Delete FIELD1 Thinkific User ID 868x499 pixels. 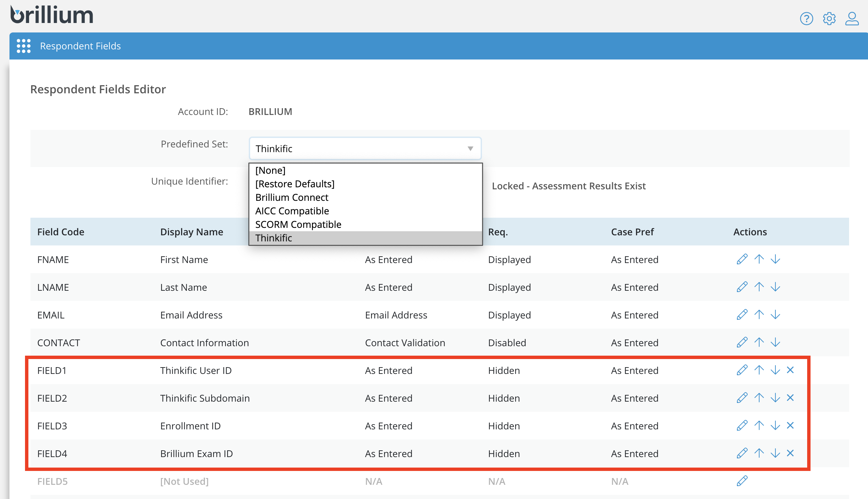click(790, 370)
